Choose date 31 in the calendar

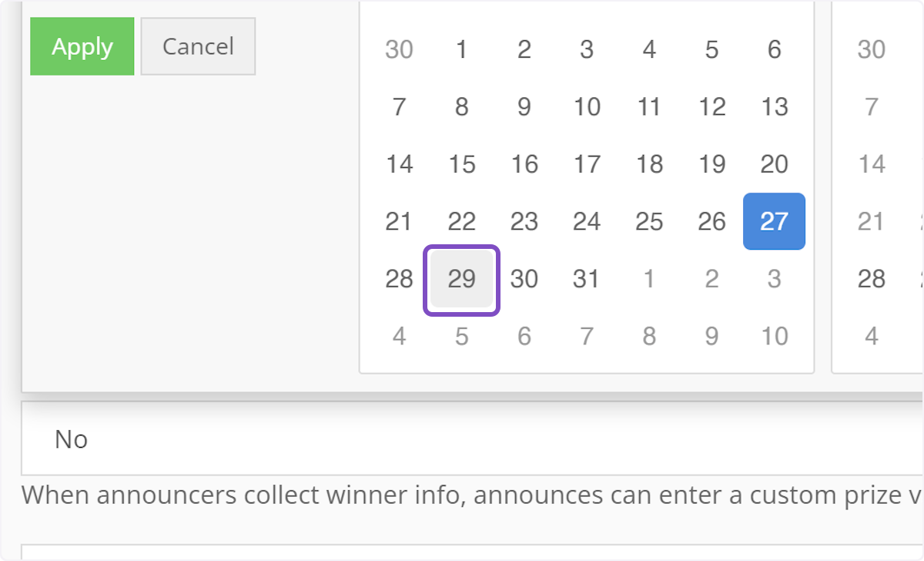[x=586, y=280]
